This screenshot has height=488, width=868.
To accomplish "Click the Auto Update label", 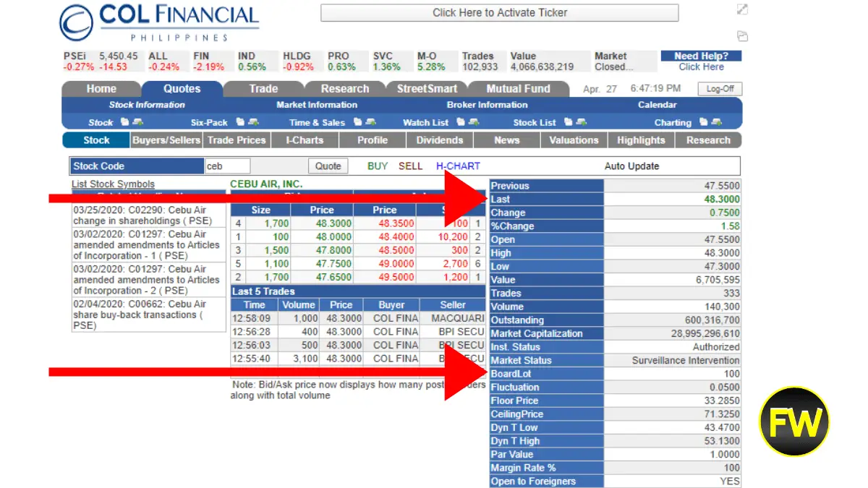I will pyautogui.click(x=631, y=166).
